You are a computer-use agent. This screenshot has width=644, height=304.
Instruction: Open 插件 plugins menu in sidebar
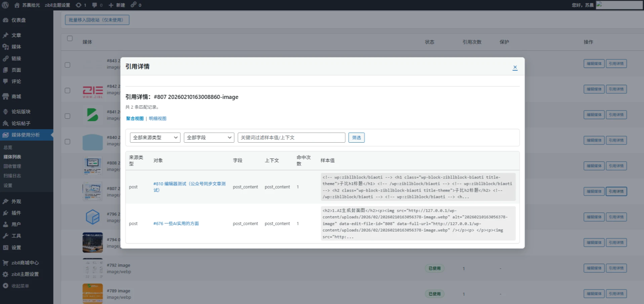16,213
